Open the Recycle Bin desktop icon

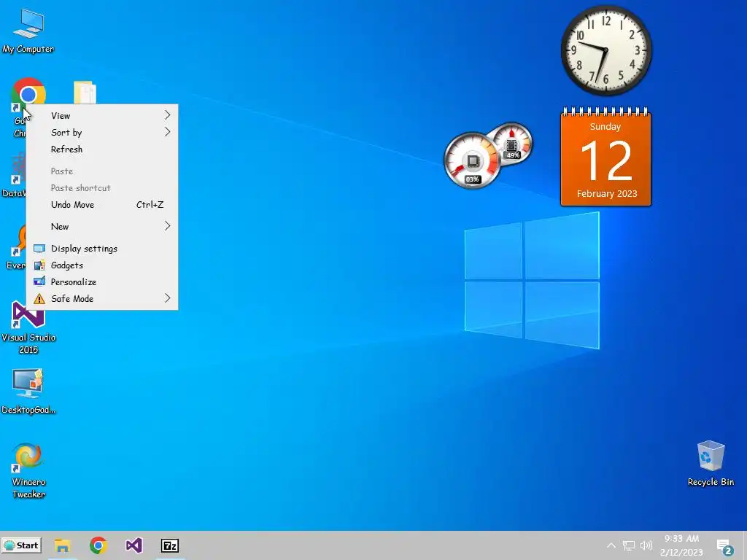[x=711, y=463]
